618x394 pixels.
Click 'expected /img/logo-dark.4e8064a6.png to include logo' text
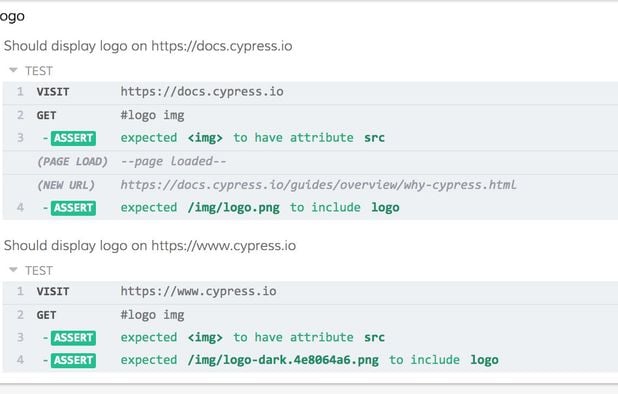(309, 361)
